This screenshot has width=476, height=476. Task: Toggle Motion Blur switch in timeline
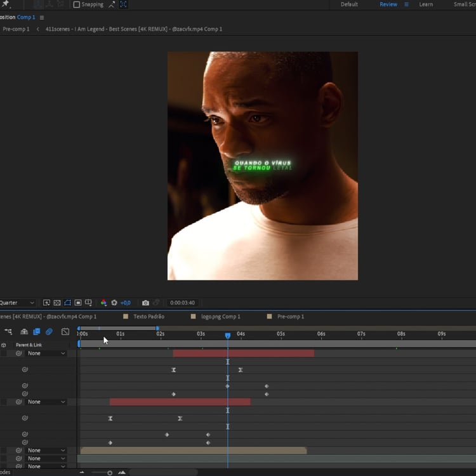point(49,331)
